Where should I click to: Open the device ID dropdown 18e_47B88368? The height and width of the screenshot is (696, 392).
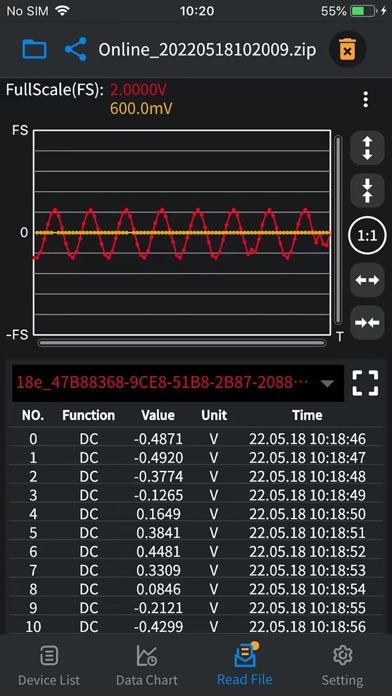pos(178,383)
